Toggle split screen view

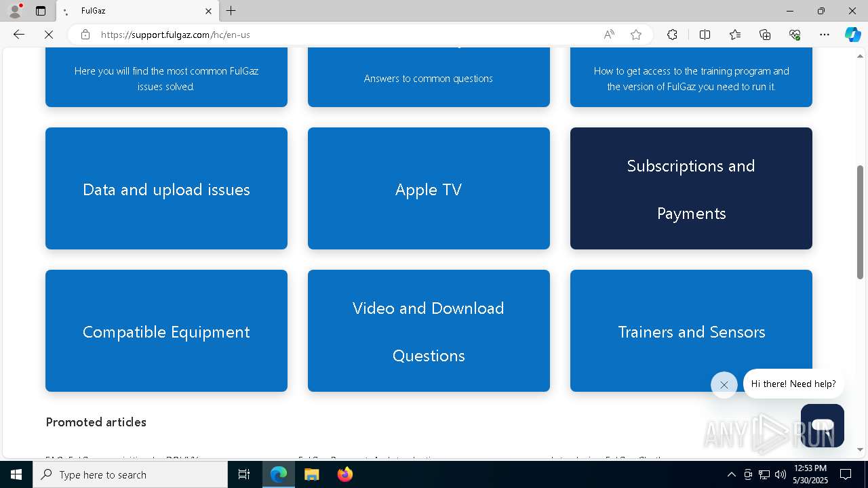[x=705, y=35]
